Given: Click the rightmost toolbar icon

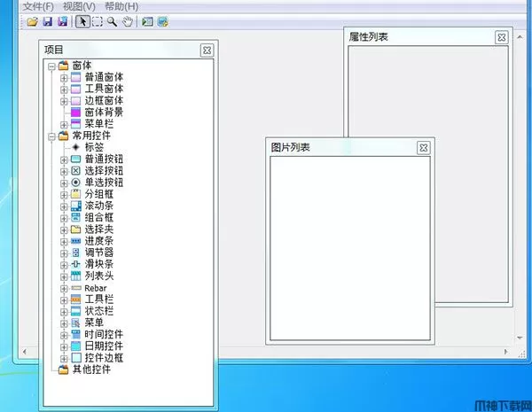Looking at the screenshot, I should 163,21.
